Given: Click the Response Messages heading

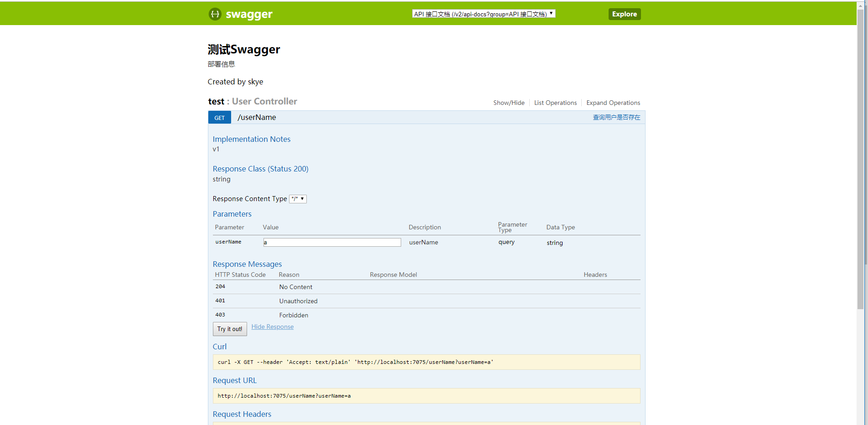Looking at the screenshot, I should 247,264.
